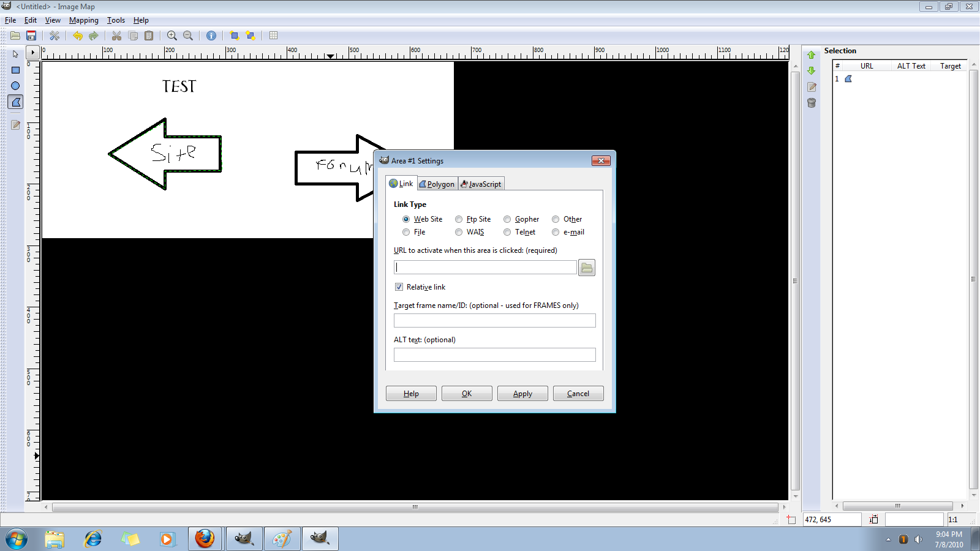Viewport: 980px width, 551px height.
Task: Click Edit area info icon in left toolbox
Action: [16, 125]
